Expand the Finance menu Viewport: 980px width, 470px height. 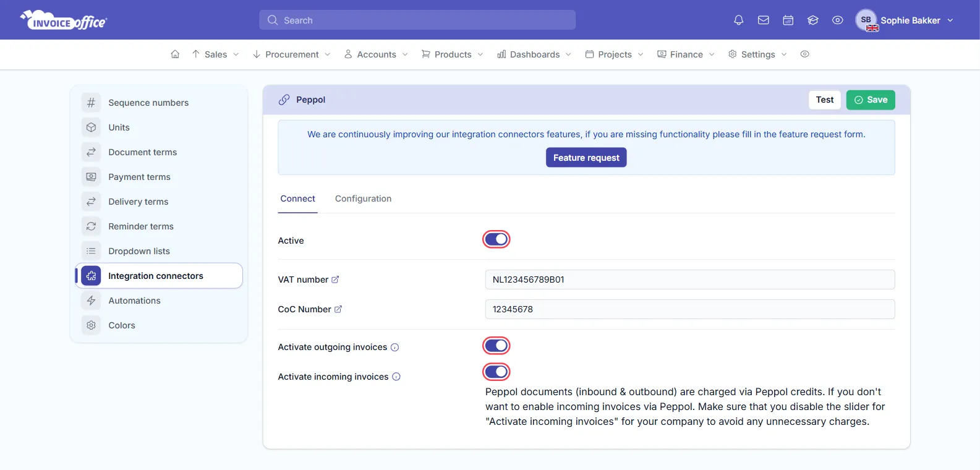686,54
